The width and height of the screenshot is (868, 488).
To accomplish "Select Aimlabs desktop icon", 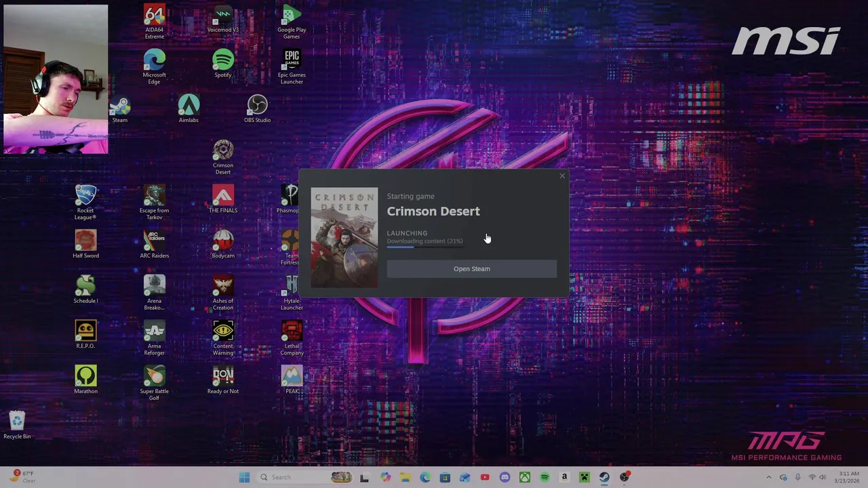I will (189, 109).
